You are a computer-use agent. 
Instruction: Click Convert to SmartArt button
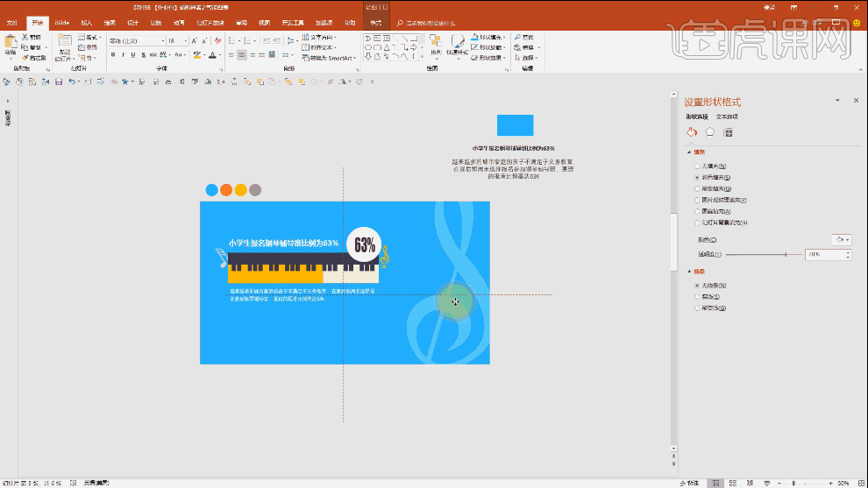point(329,58)
